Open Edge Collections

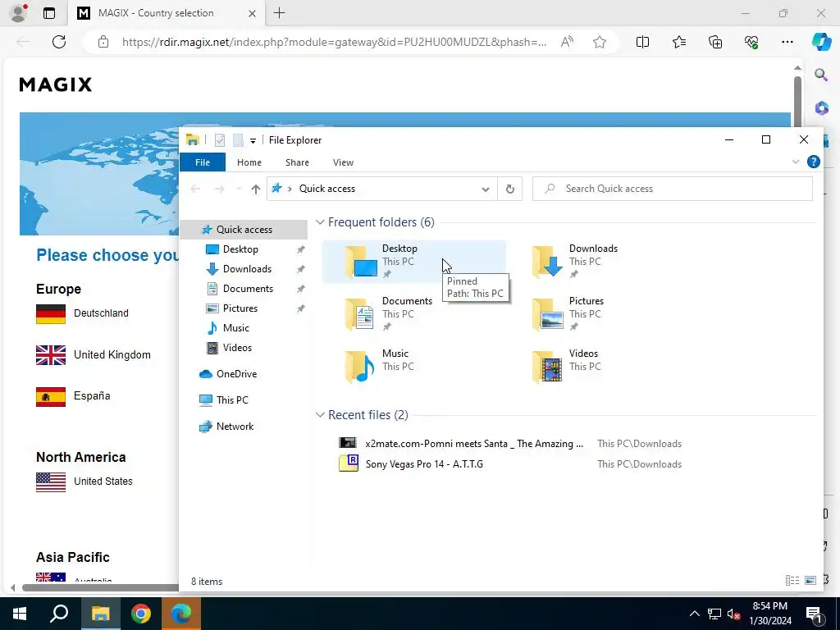click(715, 42)
